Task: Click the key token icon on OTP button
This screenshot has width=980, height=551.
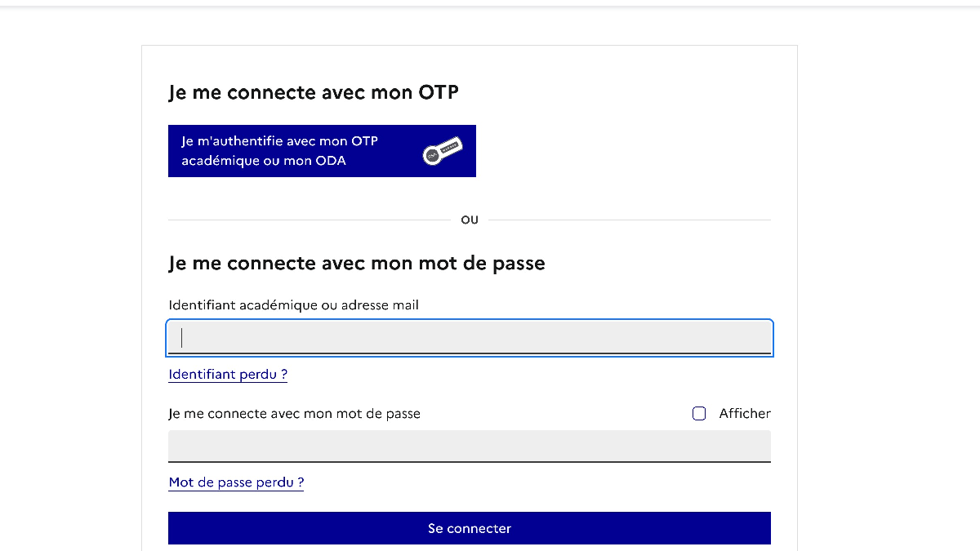Action: (x=443, y=152)
